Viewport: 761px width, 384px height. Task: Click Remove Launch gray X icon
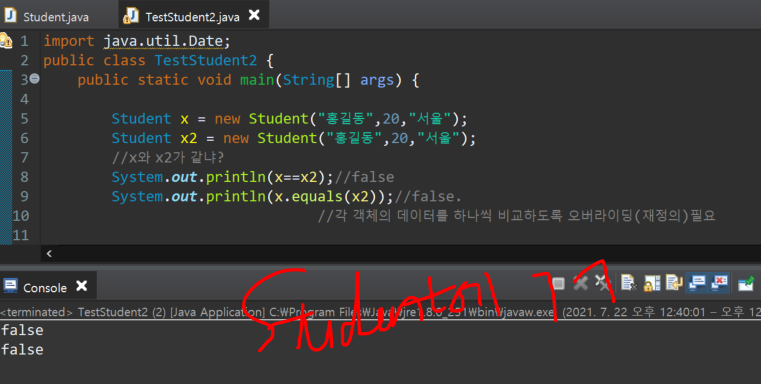click(x=580, y=283)
